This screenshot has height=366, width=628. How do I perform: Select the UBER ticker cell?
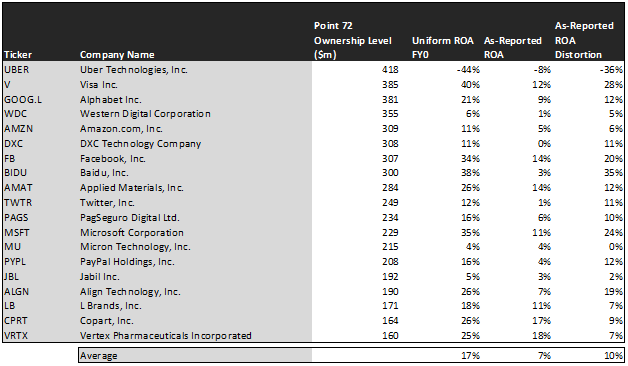(x=17, y=70)
